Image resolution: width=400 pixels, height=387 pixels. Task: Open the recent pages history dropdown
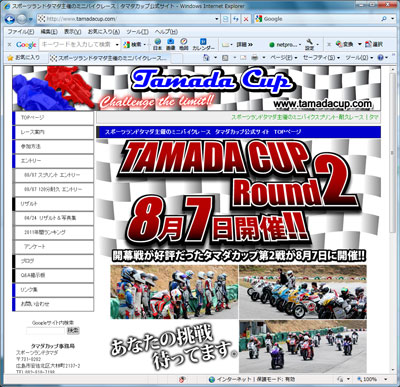click(x=31, y=19)
